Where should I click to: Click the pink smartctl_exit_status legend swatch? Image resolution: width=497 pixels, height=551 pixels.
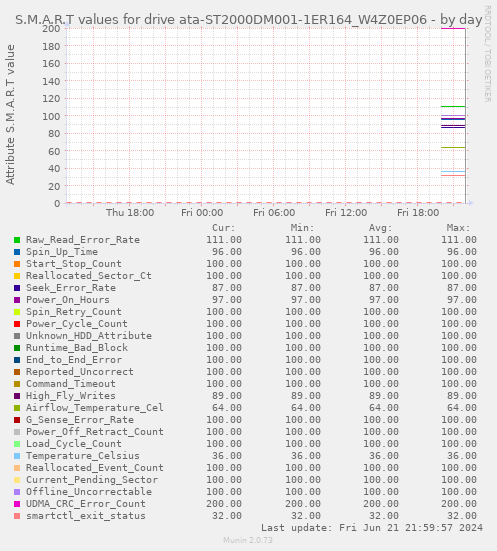(17, 516)
